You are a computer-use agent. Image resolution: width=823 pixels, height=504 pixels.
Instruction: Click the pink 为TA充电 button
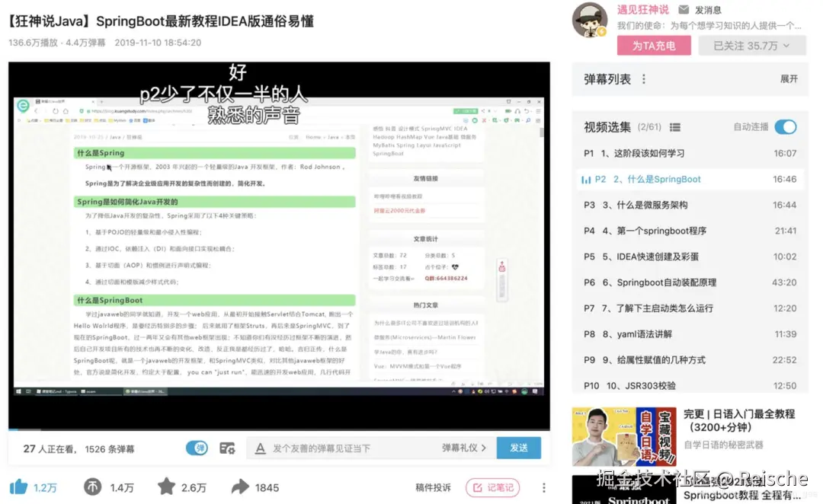click(x=654, y=46)
